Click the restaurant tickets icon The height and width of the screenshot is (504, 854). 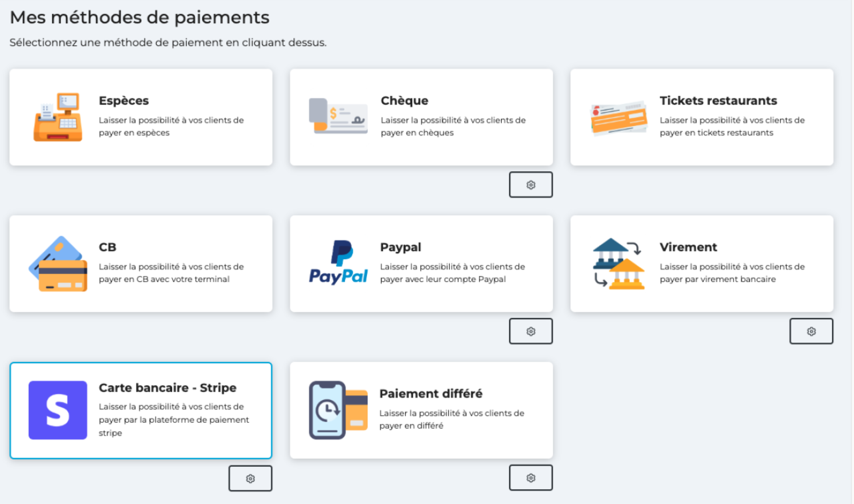618,118
